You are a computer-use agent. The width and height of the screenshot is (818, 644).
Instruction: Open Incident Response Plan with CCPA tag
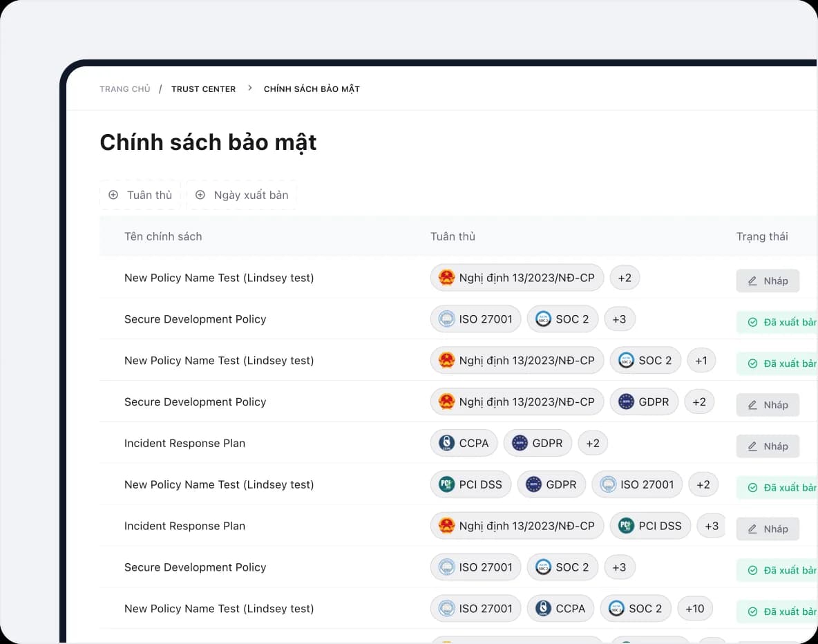pos(184,443)
